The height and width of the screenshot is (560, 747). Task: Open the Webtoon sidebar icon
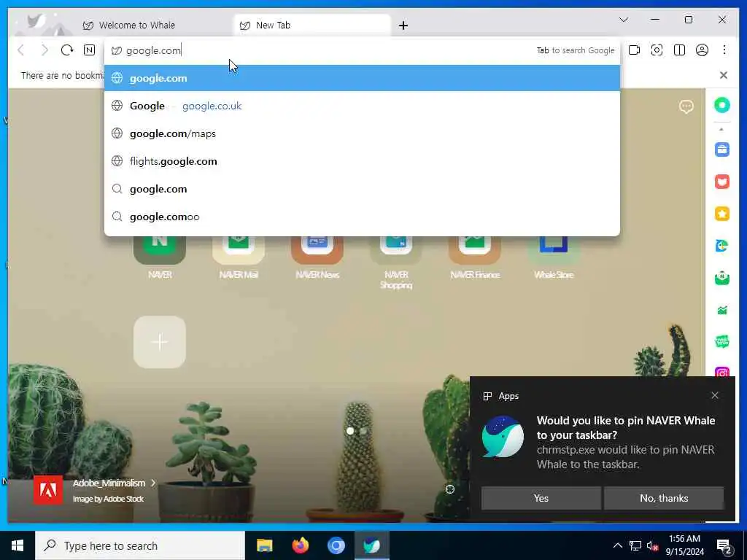pyautogui.click(x=721, y=341)
